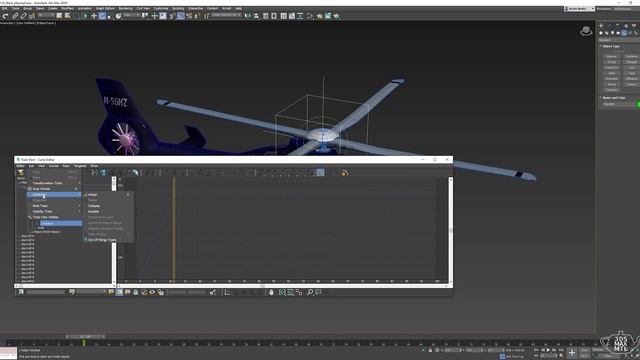Open the Reference Coordinate System dropdown
This screenshot has width=640, height=360.
[x=131, y=16]
